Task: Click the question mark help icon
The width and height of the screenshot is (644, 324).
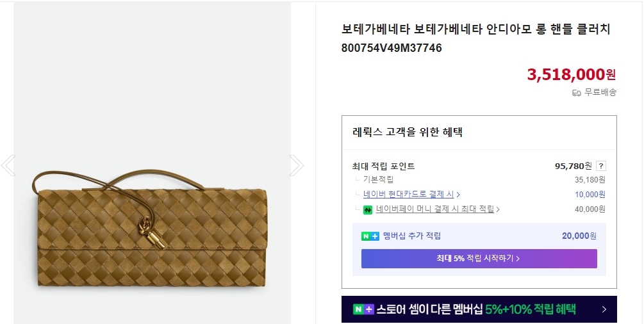Action: coord(600,166)
